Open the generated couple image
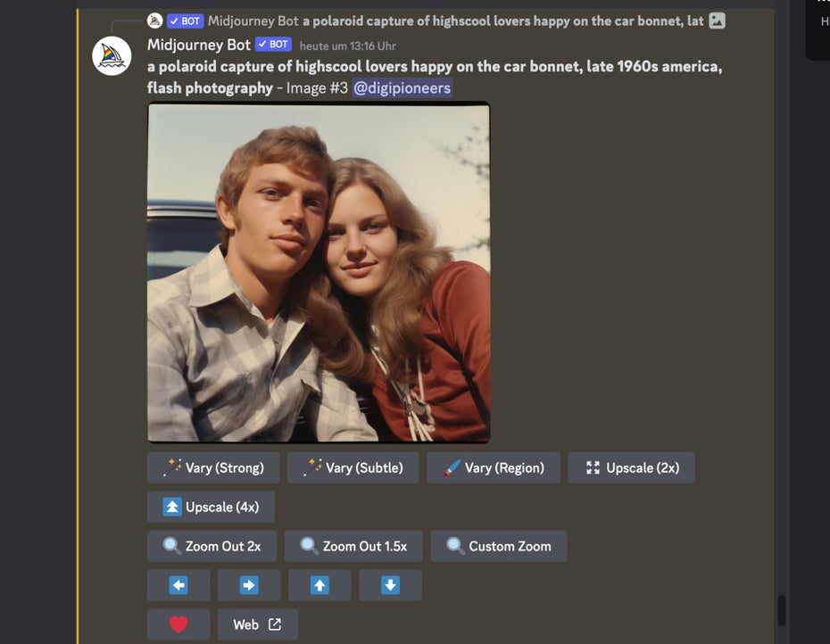The height and width of the screenshot is (644, 830). coord(319,273)
